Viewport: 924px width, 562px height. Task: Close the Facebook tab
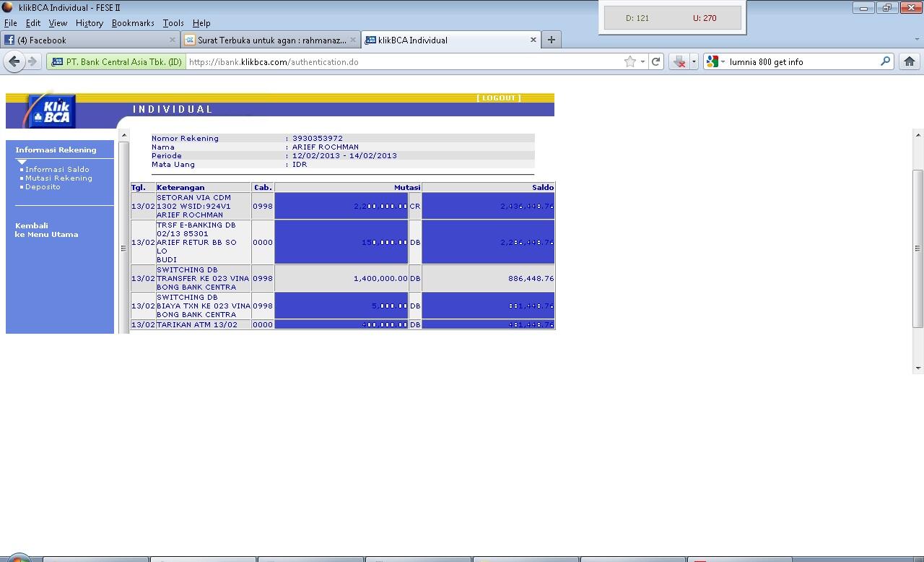(x=173, y=40)
